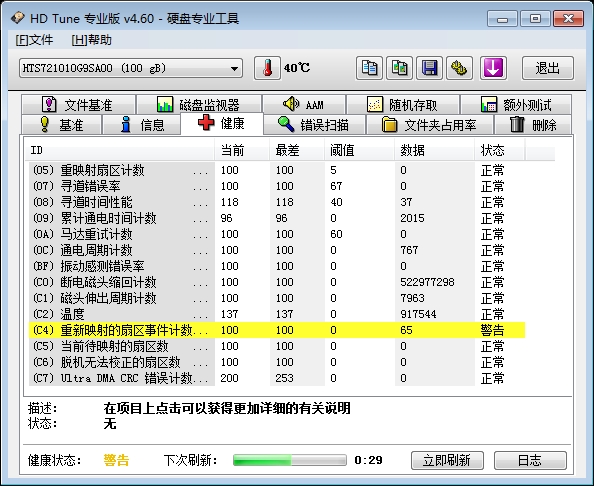Click the copy screenshot to clipboard icon
The height and width of the screenshot is (486, 594).
coord(399,68)
